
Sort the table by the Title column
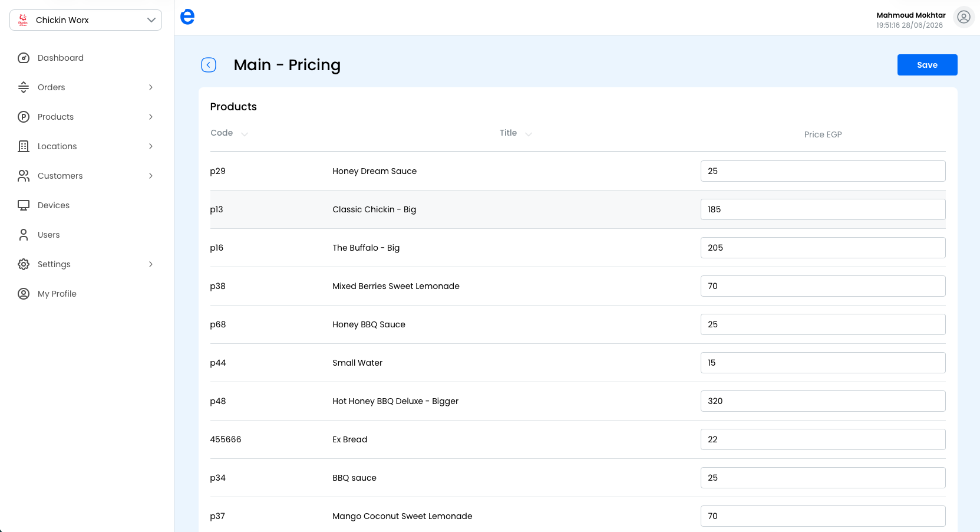[x=516, y=133]
